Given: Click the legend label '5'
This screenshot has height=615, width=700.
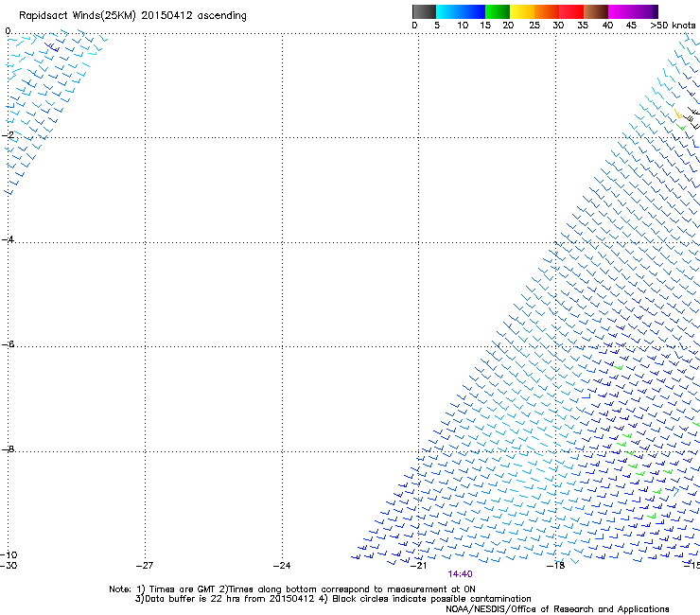Looking at the screenshot, I should pyautogui.click(x=437, y=26).
